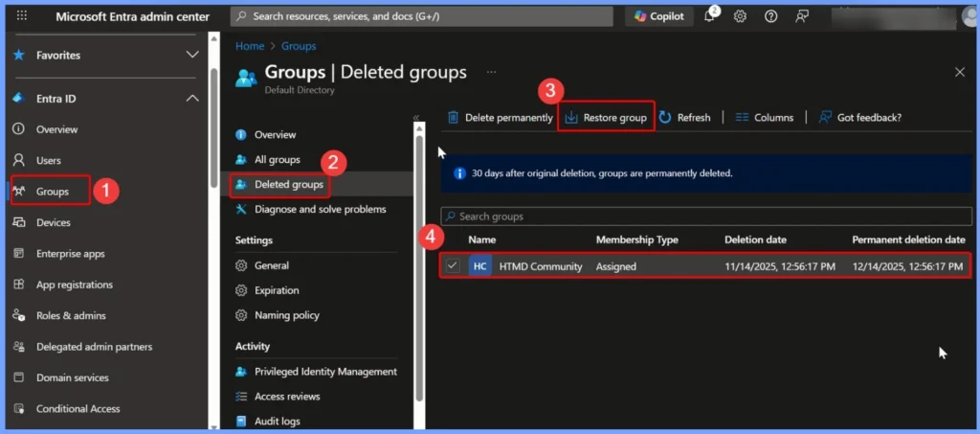Click Got feedback? in the toolbar
Viewport: 980px width, 434px height.
coord(860,118)
